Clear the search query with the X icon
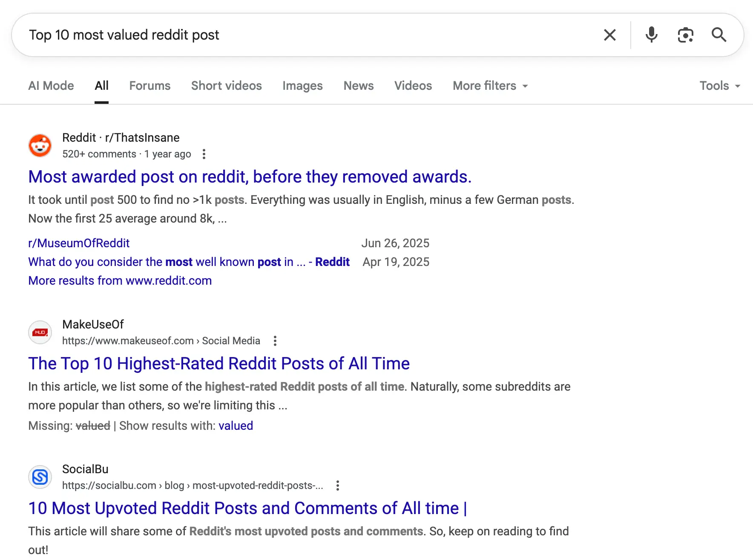The height and width of the screenshot is (560, 753). 610,35
